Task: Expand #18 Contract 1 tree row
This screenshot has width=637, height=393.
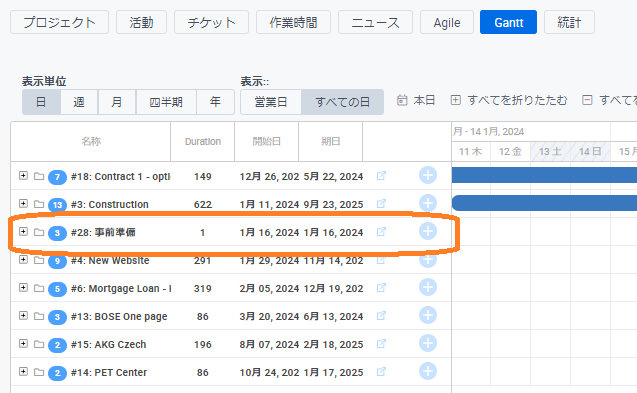Action: (24, 176)
